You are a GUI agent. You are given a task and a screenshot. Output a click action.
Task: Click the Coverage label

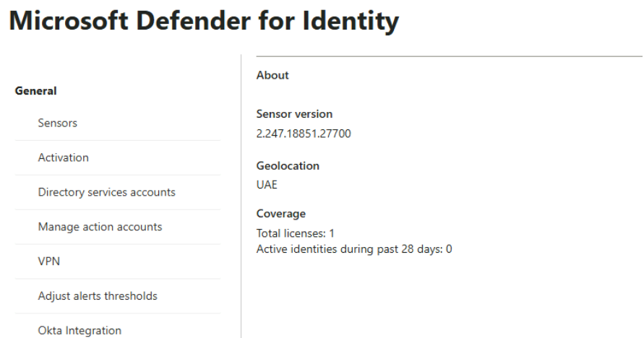click(281, 214)
